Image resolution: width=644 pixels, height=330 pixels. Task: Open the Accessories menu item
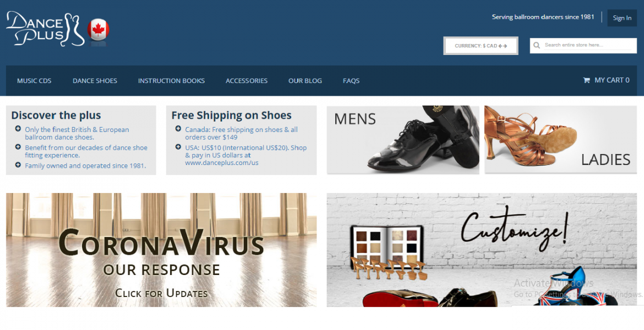pyautogui.click(x=247, y=81)
